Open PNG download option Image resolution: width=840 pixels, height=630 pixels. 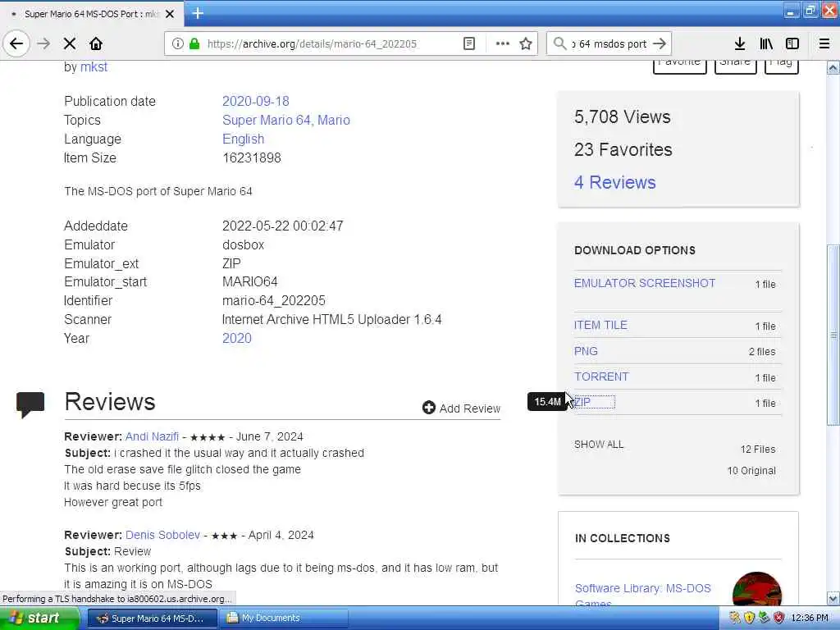pyautogui.click(x=586, y=351)
